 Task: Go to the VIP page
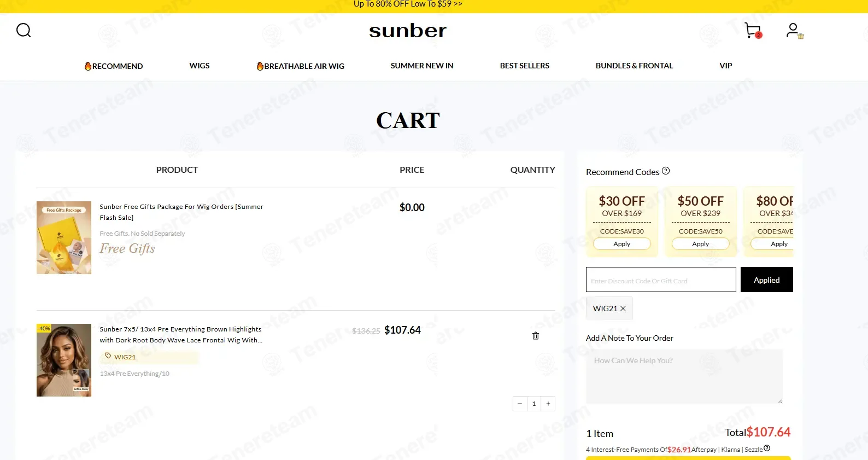tap(726, 66)
